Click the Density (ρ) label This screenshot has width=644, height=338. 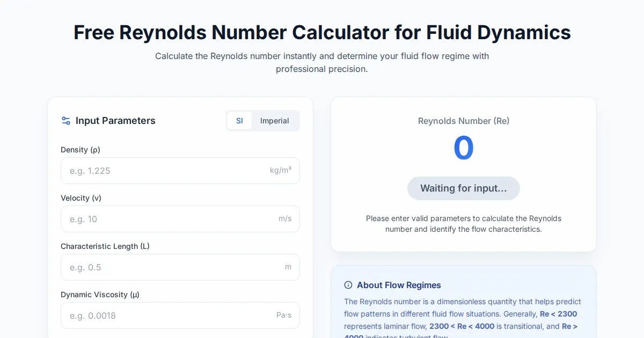(80, 150)
